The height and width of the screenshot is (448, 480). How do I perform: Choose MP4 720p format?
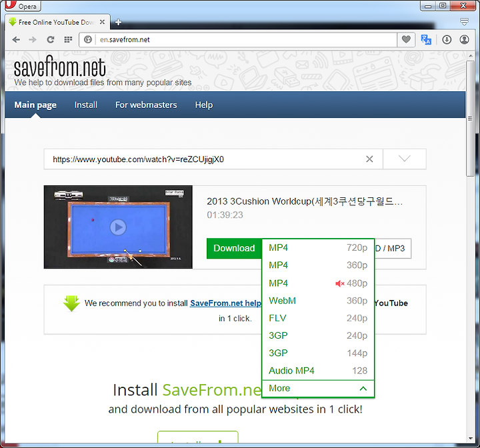point(318,247)
